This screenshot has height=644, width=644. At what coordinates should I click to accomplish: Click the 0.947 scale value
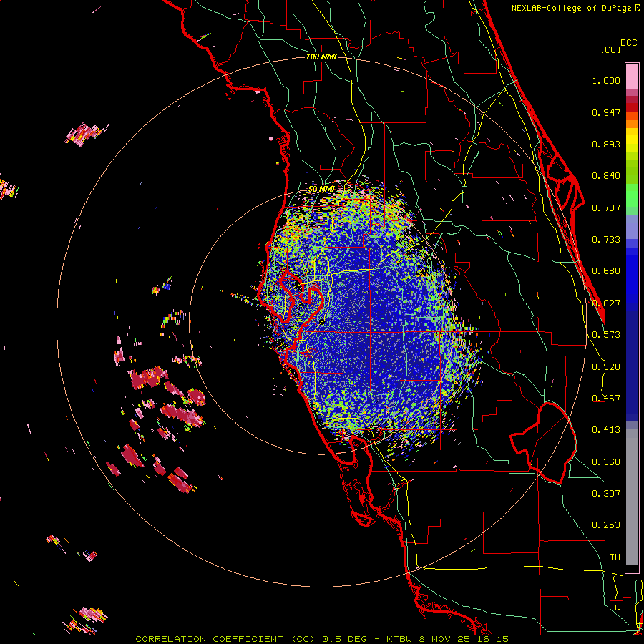(606, 112)
